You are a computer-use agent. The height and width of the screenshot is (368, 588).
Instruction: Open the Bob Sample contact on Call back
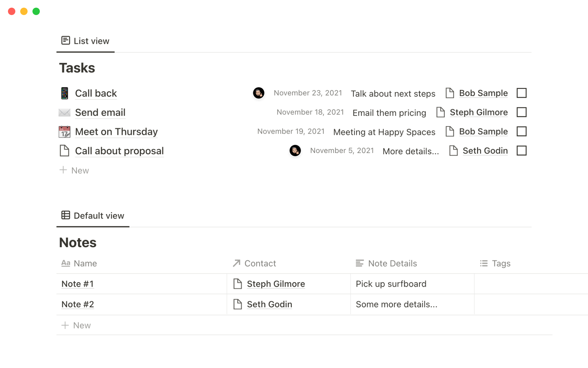[483, 93]
